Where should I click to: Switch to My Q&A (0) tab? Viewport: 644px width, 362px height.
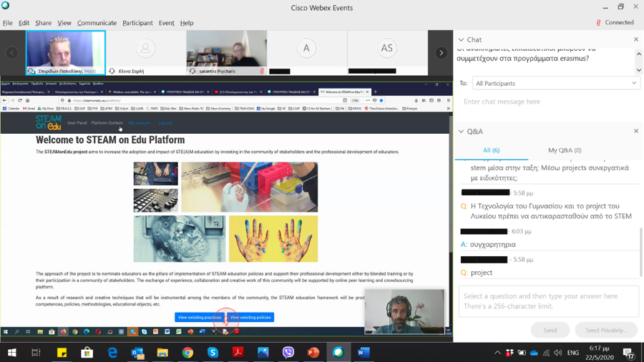point(564,150)
